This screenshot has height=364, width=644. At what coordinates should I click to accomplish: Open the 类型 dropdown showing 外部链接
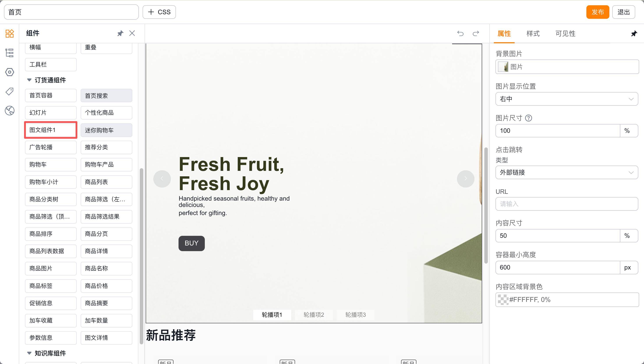pyautogui.click(x=566, y=172)
